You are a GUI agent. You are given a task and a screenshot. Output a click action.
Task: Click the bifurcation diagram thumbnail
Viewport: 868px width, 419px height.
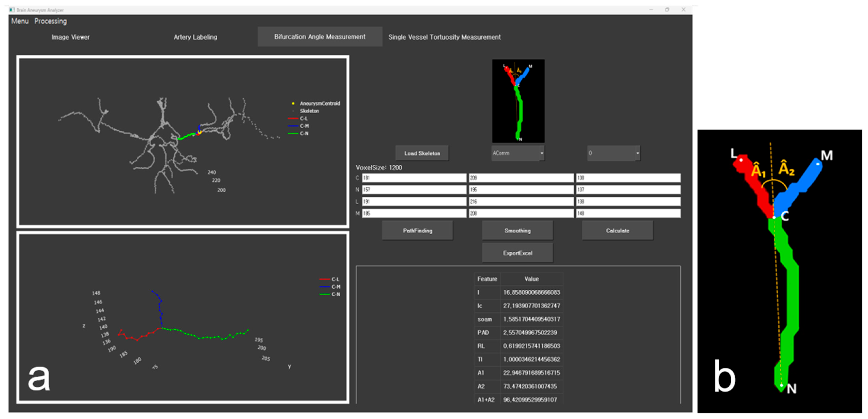pyautogui.click(x=518, y=101)
